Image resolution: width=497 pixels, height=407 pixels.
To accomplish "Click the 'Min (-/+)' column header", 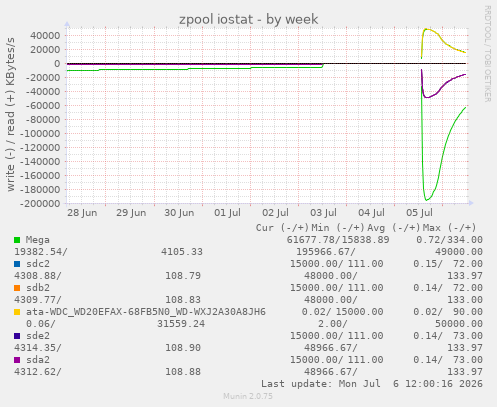I will (x=338, y=228).
